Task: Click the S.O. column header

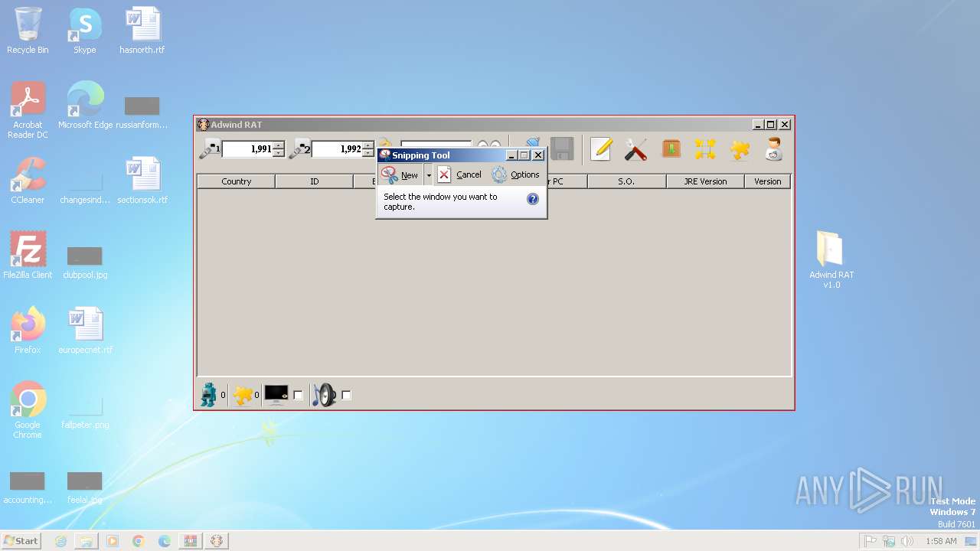Action: click(626, 181)
